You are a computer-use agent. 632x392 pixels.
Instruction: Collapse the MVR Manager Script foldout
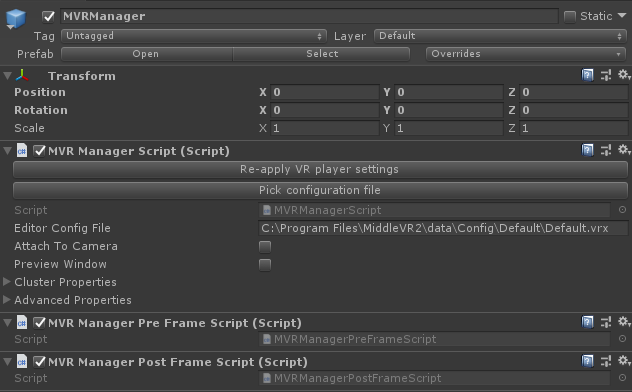7,151
